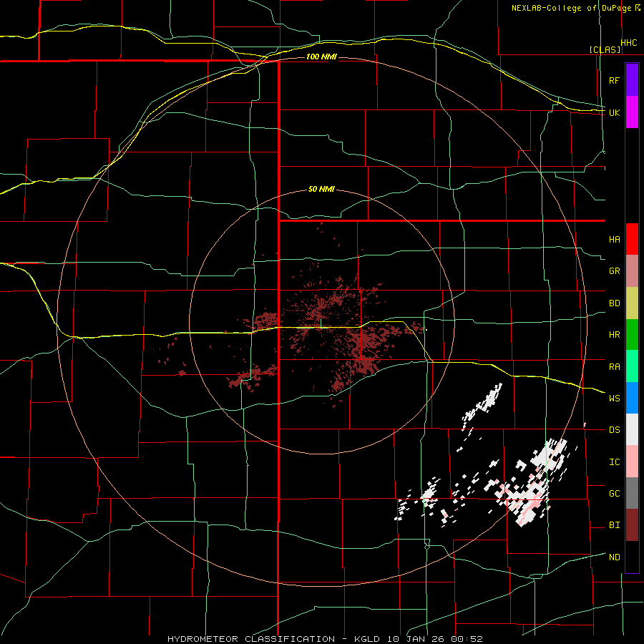Click the 'RF' legend label

(x=614, y=80)
